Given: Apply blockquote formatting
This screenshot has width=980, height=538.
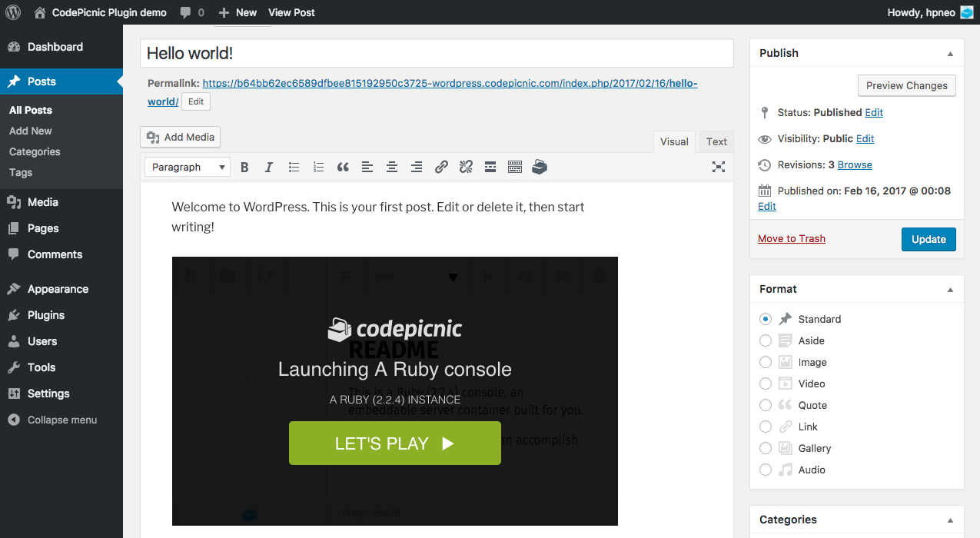Looking at the screenshot, I should (343, 167).
